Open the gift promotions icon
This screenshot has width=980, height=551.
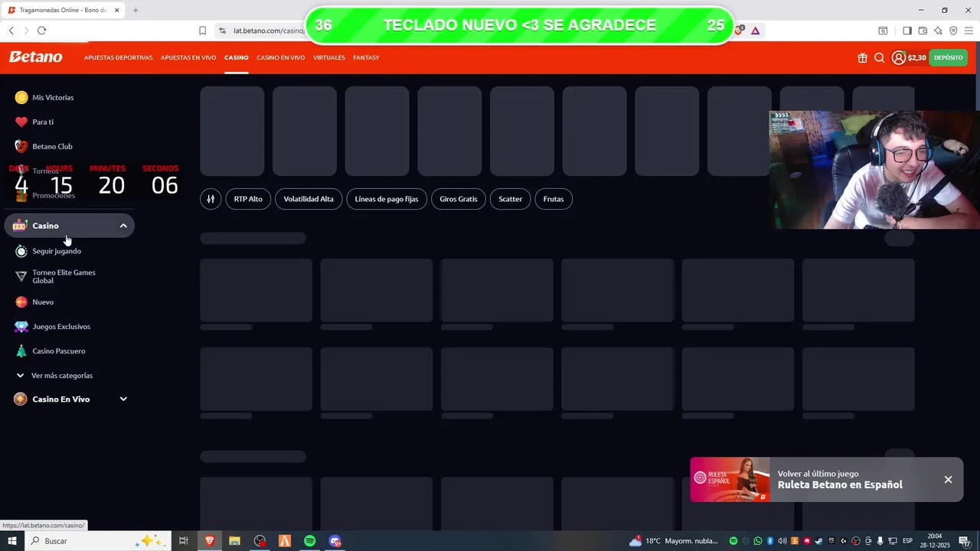pyautogui.click(x=862, y=57)
